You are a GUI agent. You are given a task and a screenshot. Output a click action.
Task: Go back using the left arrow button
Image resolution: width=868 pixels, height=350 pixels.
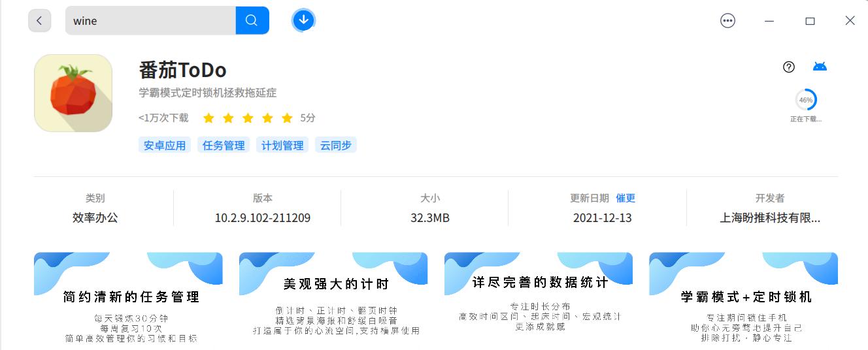pos(39,20)
